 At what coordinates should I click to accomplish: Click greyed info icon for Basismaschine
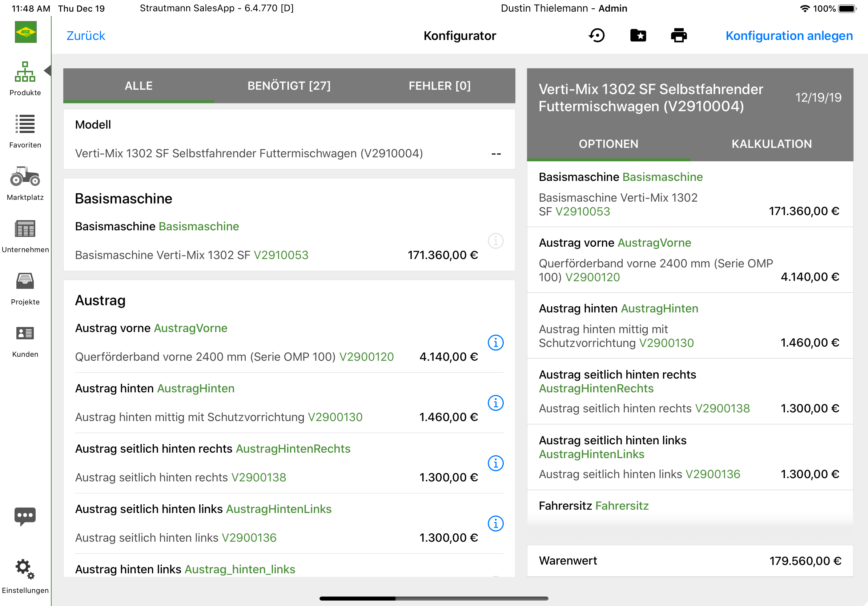(496, 241)
